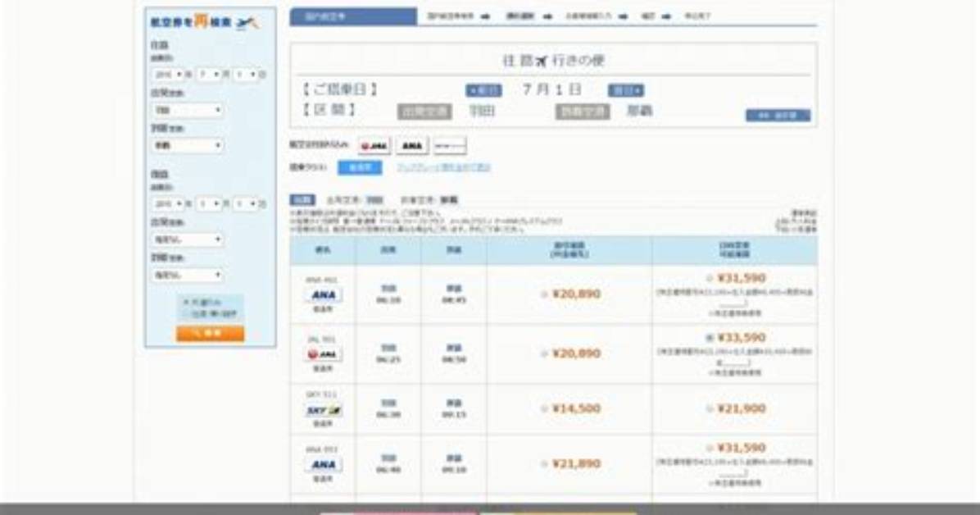Click the JAL logo in the 06:25 flight row
980x515 pixels.
point(323,354)
